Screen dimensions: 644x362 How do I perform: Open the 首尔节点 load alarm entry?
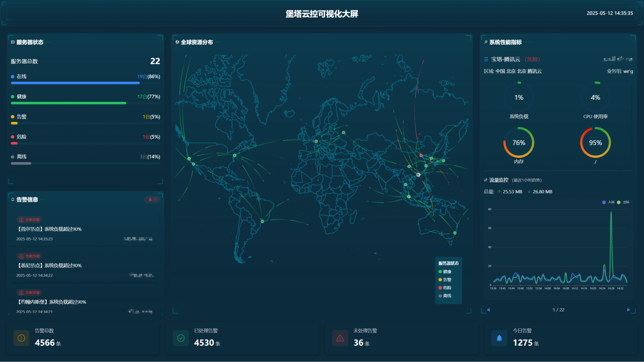tap(49, 229)
